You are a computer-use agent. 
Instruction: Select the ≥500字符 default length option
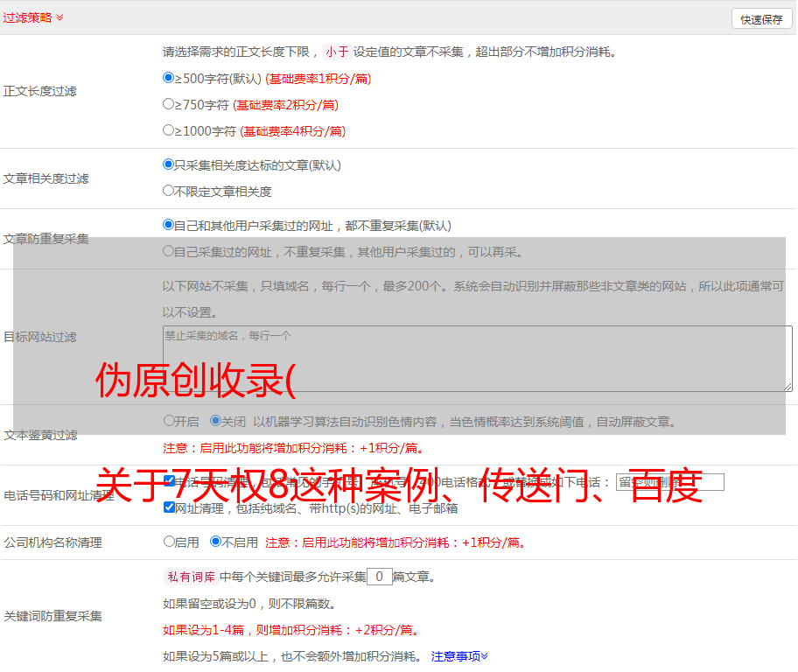pos(169,78)
